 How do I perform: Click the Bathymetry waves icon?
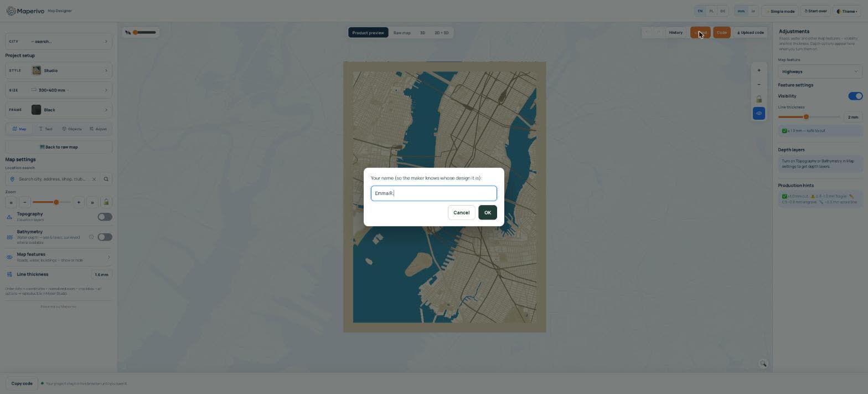pos(9,237)
